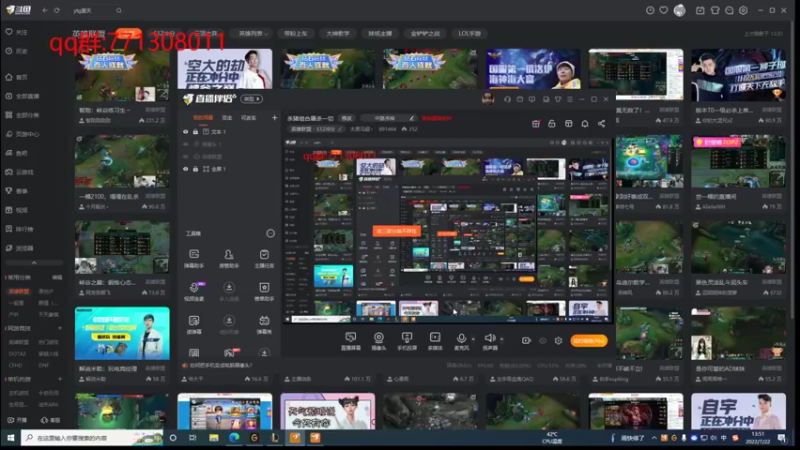Open stream thumbnail 自宇 正在补分中
This screenshot has height=450, width=800.
[738, 411]
